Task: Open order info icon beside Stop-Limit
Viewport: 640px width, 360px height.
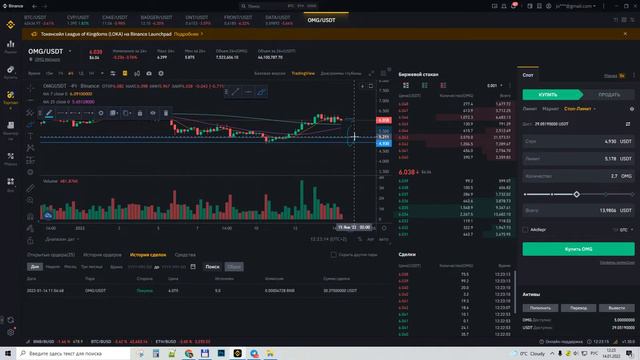Action: tap(632, 109)
